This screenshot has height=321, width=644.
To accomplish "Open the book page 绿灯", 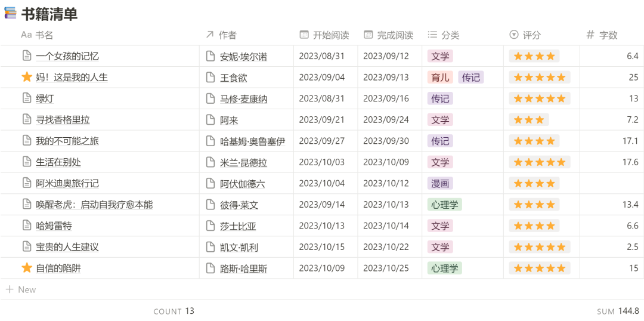I will 45,98.
